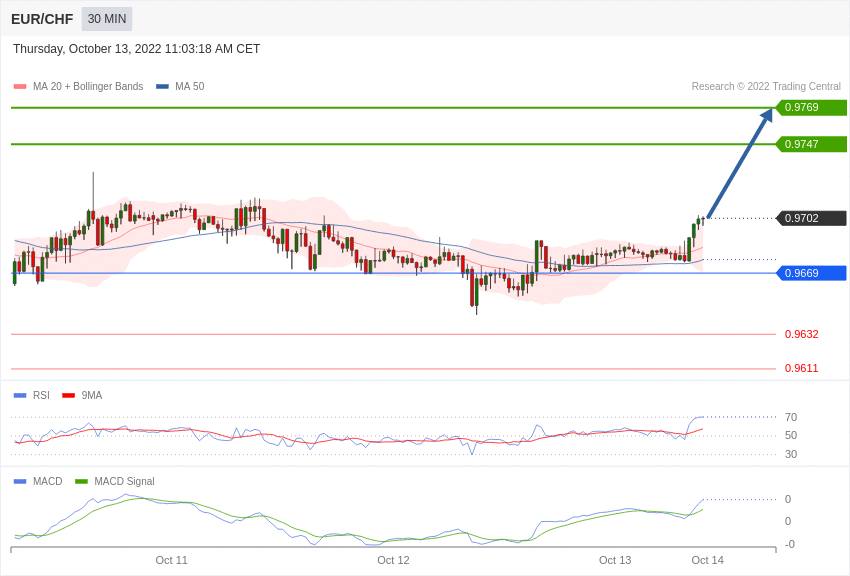The width and height of the screenshot is (850, 576).
Task: Click the MACD legend label
Action: coord(48,481)
